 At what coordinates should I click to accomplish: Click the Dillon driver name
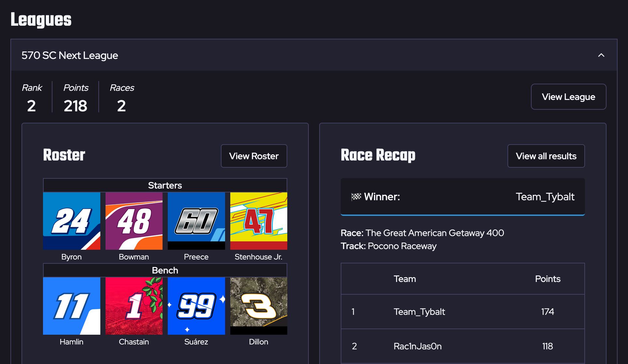coord(259,342)
